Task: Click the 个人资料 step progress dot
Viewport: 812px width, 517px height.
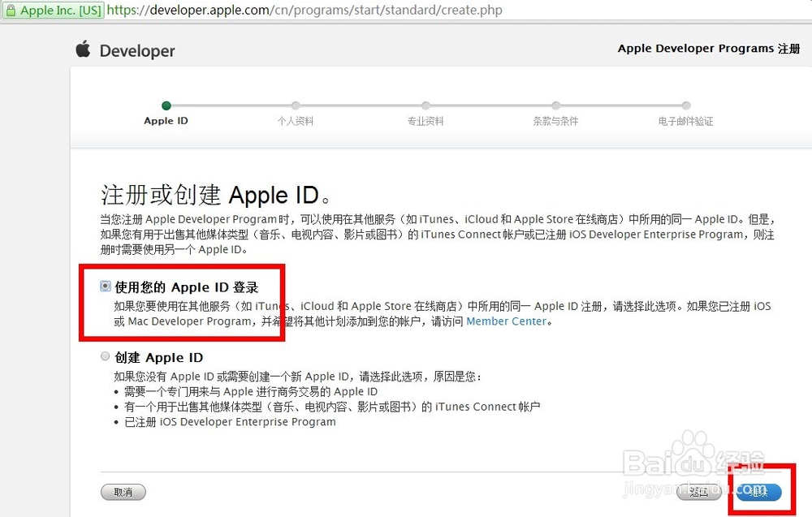Action: coord(296,106)
